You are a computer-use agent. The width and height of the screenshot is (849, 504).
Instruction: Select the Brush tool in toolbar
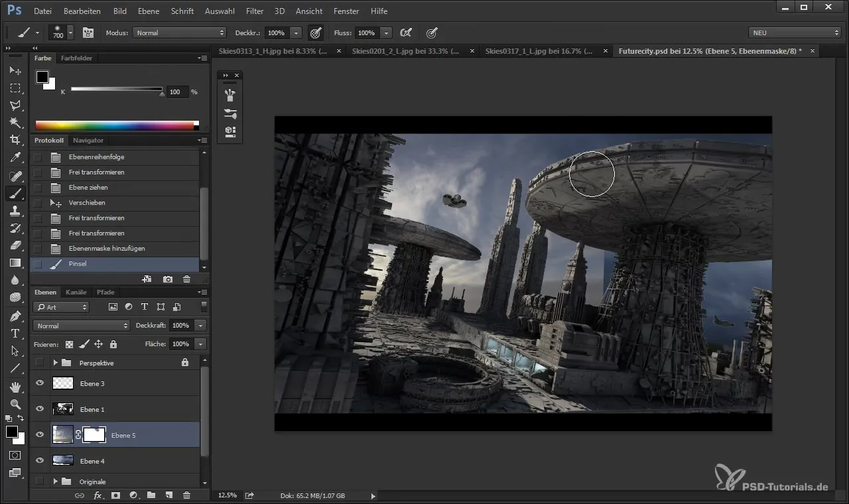click(15, 193)
